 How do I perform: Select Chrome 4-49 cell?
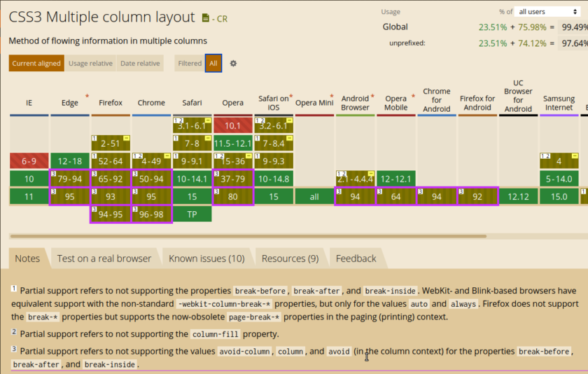tap(151, 161)
